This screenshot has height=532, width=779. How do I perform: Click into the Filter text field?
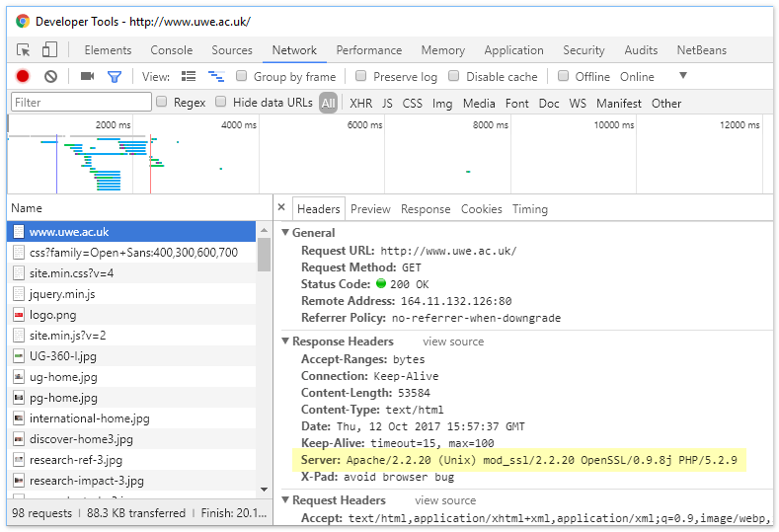(x=82, y=103)
